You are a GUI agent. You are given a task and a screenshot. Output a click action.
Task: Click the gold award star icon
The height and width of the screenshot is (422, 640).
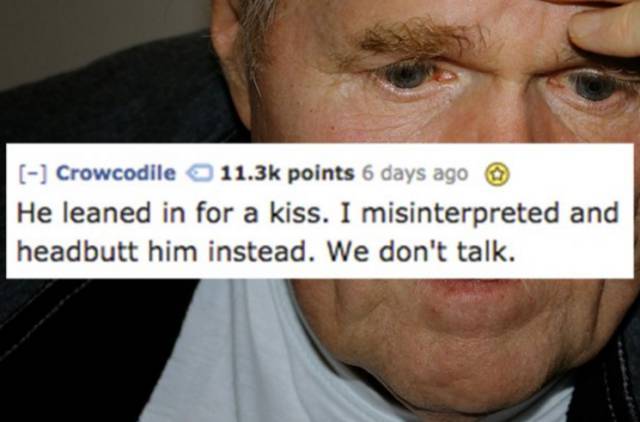point(496,176)
